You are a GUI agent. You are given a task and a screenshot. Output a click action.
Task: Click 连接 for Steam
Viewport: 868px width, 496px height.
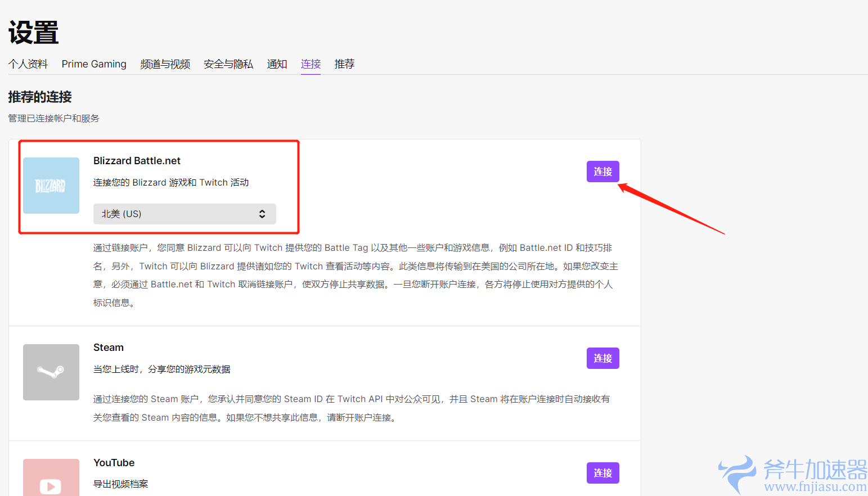click(x=602, y=358)
